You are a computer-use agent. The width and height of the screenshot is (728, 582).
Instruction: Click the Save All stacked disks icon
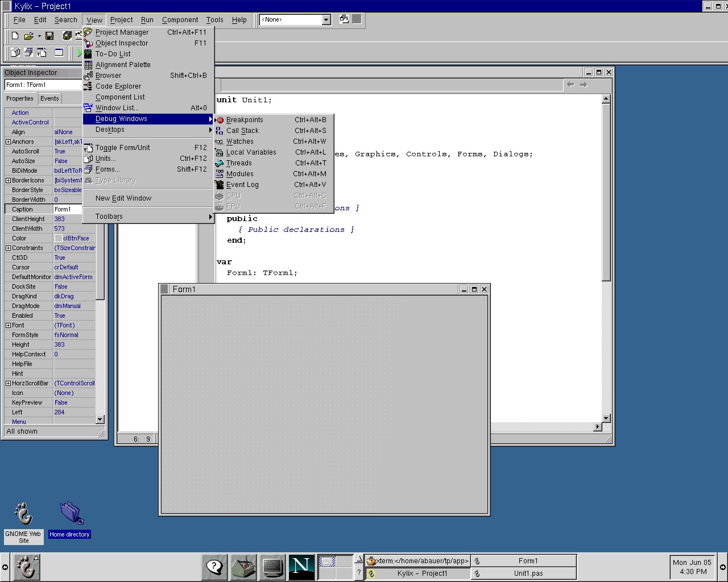pos(67,36)
